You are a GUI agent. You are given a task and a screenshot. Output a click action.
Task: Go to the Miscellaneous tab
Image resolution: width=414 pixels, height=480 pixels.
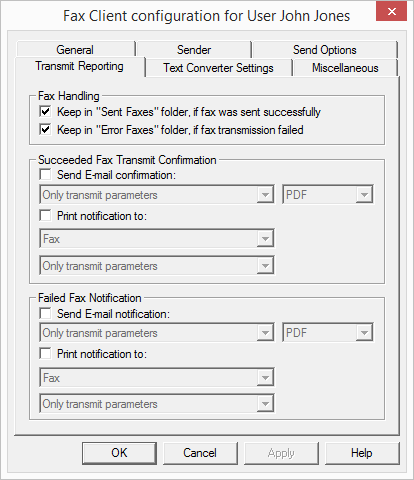click(x=345, y=68)
